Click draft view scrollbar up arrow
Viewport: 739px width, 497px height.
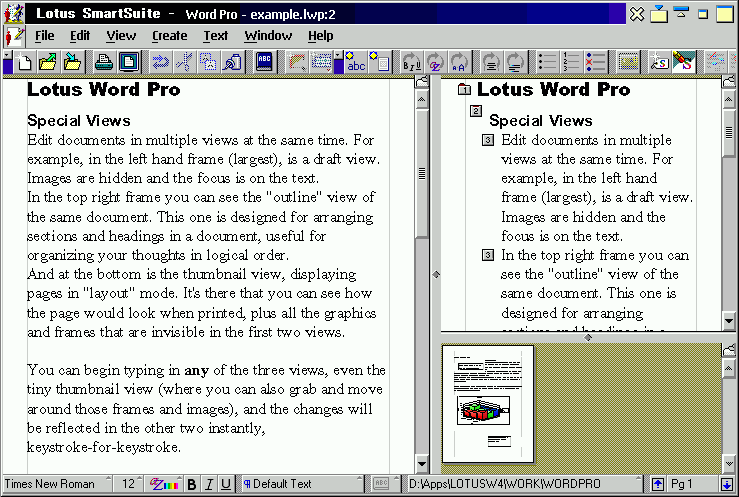422,100
